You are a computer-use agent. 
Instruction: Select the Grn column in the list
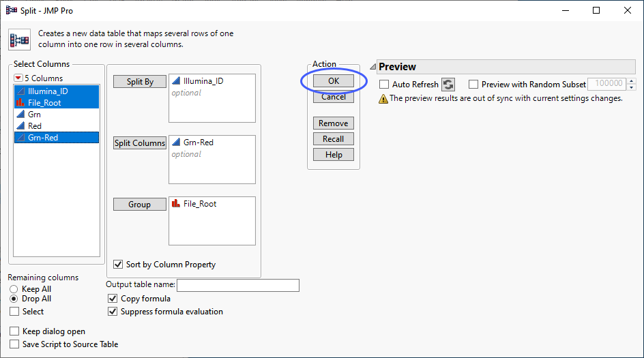(34, 115)
